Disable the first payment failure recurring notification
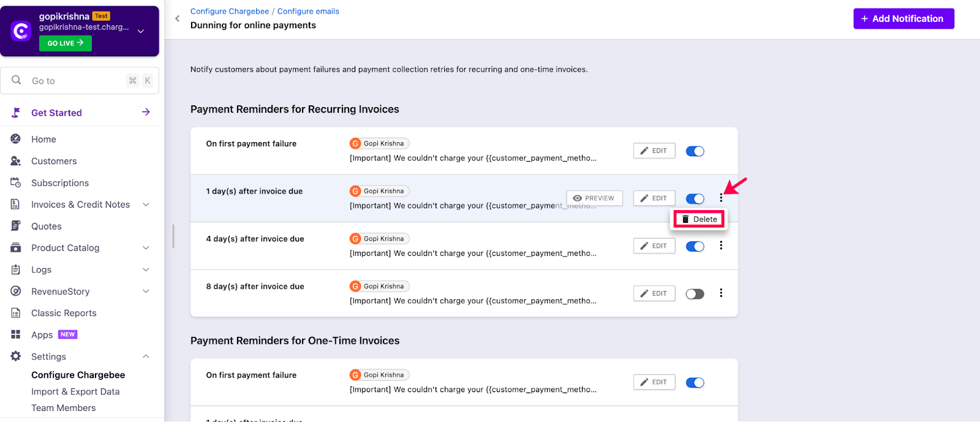This screenshot has height=422, width=980. coord(695,151)
